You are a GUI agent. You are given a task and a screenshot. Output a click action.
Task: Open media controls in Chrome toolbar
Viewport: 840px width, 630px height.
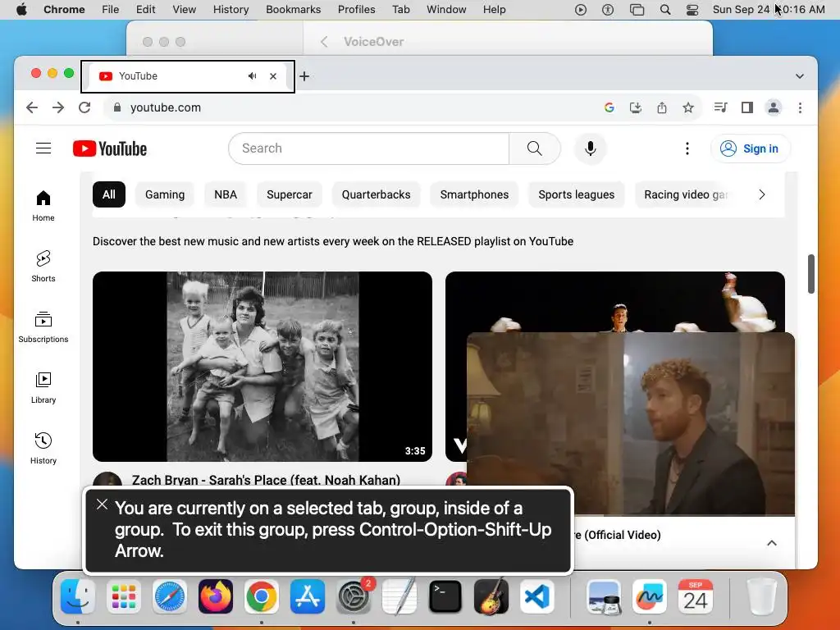(720, 107)
